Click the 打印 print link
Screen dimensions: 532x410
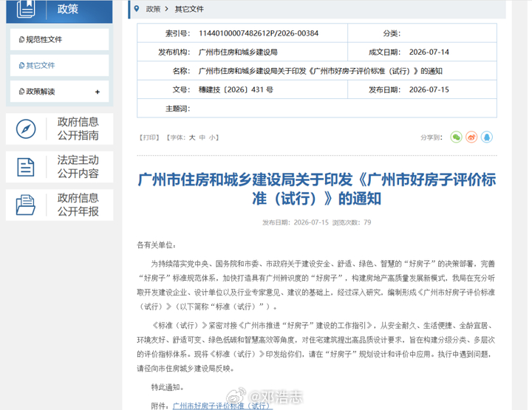(x=149, y=137)
